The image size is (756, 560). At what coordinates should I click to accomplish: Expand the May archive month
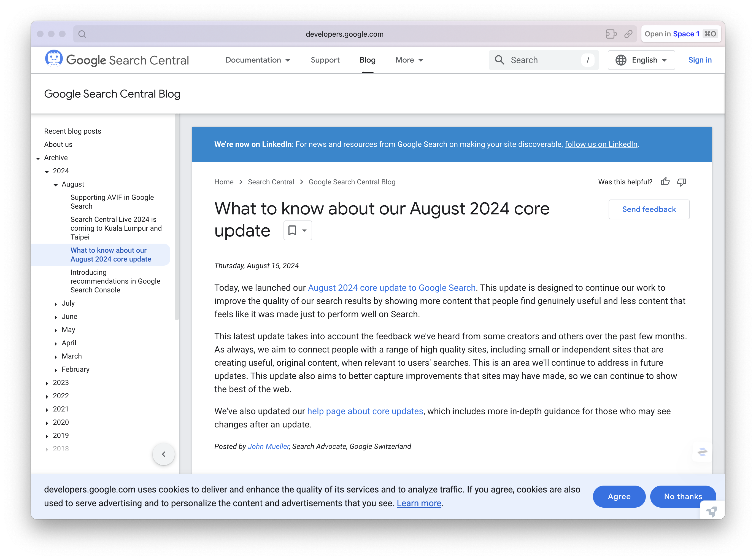pos(56,330)
